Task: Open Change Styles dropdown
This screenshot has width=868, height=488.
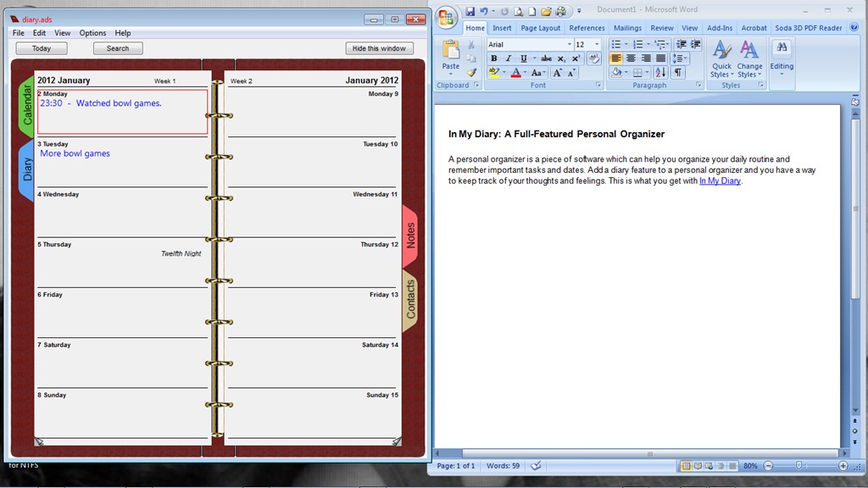Action: 749,58
